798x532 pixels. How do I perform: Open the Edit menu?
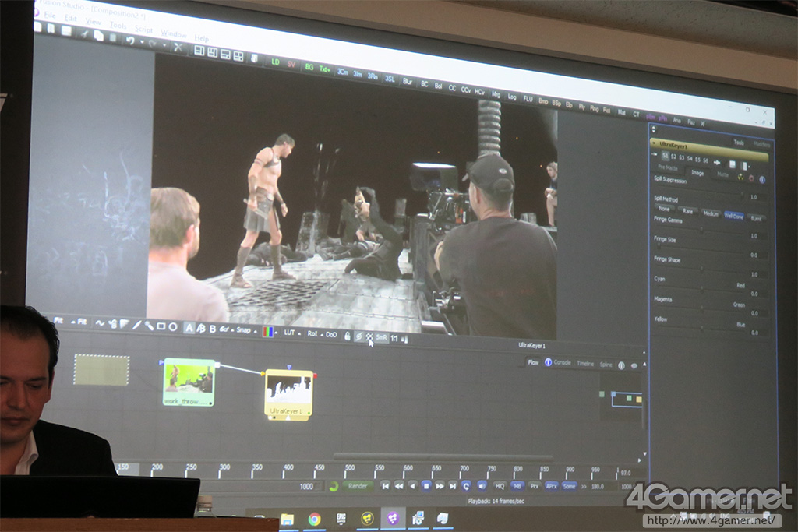(x=70, y=19)
